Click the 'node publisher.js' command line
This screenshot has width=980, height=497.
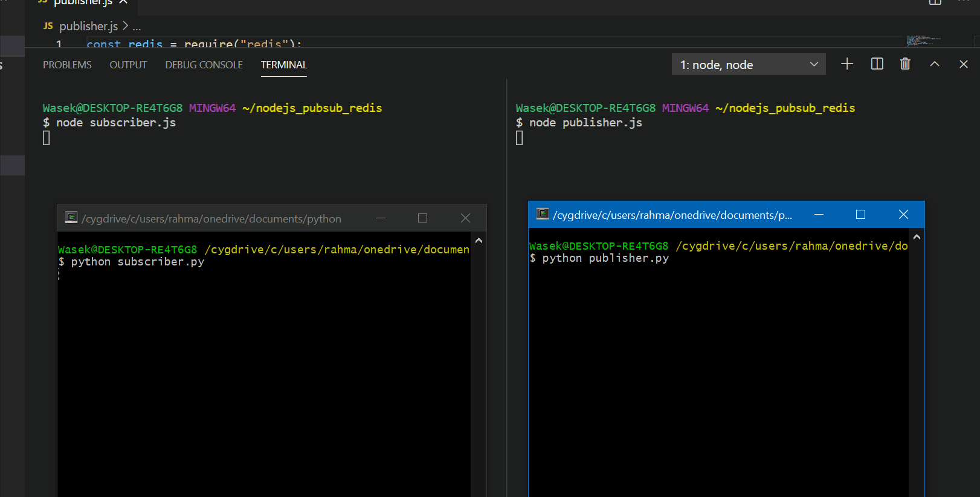[579, 123]
